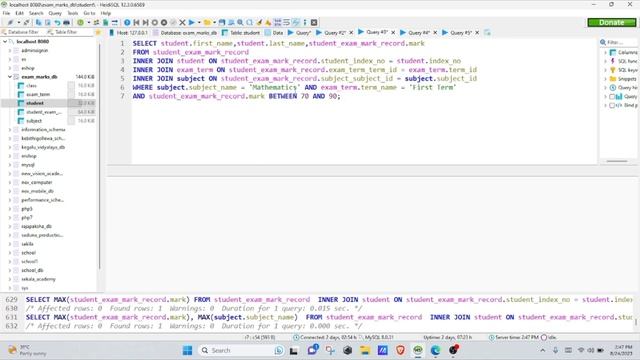The image size is (640, 360).
Task: Add a new query tab icon
Action: click(x=487, y=32)
